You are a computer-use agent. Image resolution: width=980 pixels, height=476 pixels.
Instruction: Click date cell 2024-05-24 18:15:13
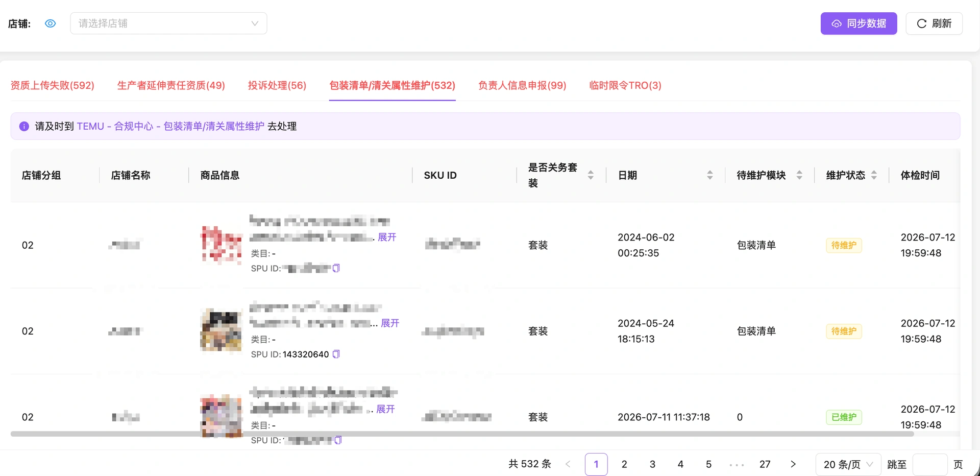[x=646, y=331]
